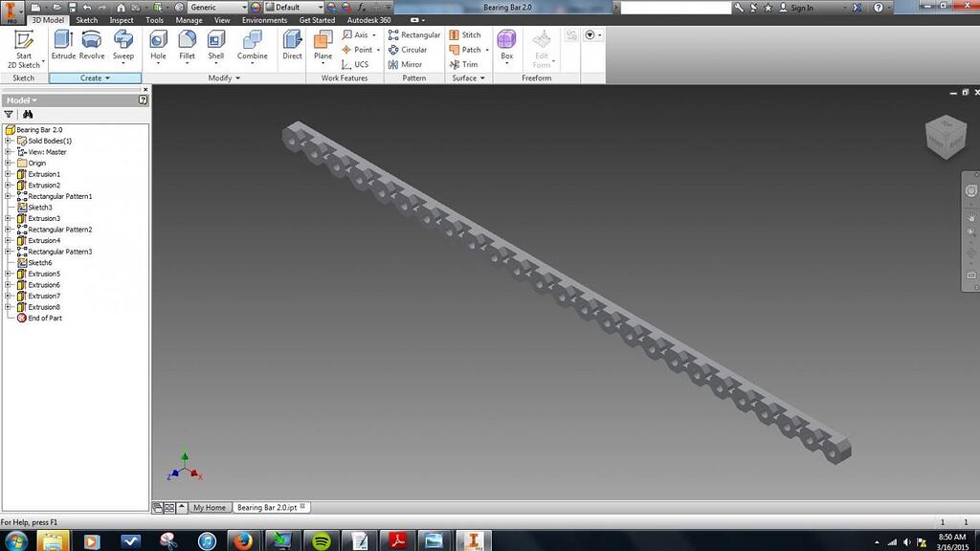Open the Generic material dropdown
The image size is (980, 551).
(244, 7)
